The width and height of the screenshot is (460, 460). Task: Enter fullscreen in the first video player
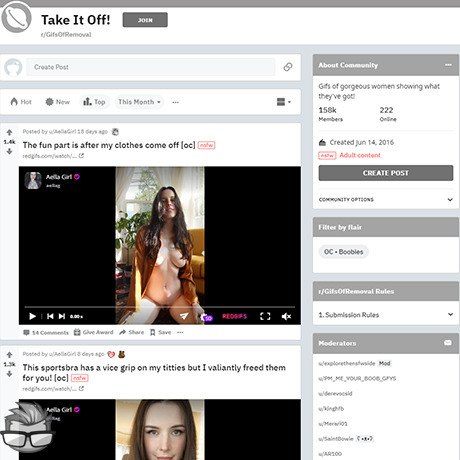(265, 316)
